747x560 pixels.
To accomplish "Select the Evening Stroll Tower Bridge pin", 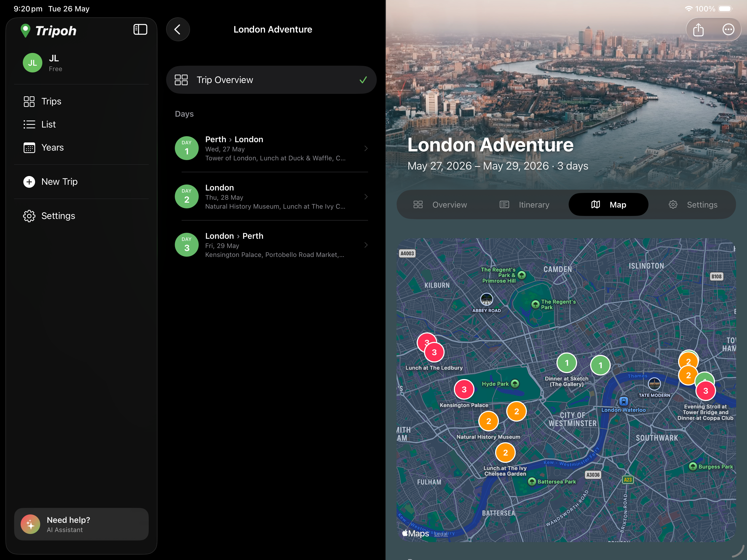I will pos(705,390).
